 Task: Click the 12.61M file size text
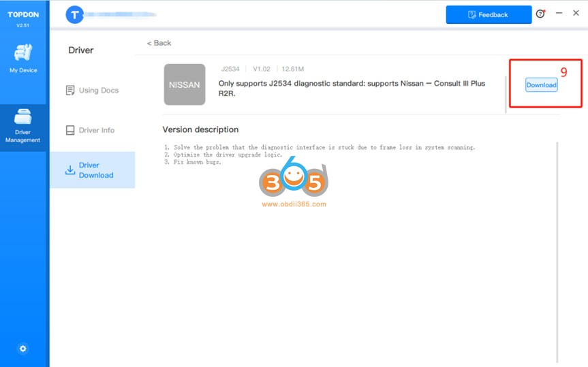[x=293, y=69]
